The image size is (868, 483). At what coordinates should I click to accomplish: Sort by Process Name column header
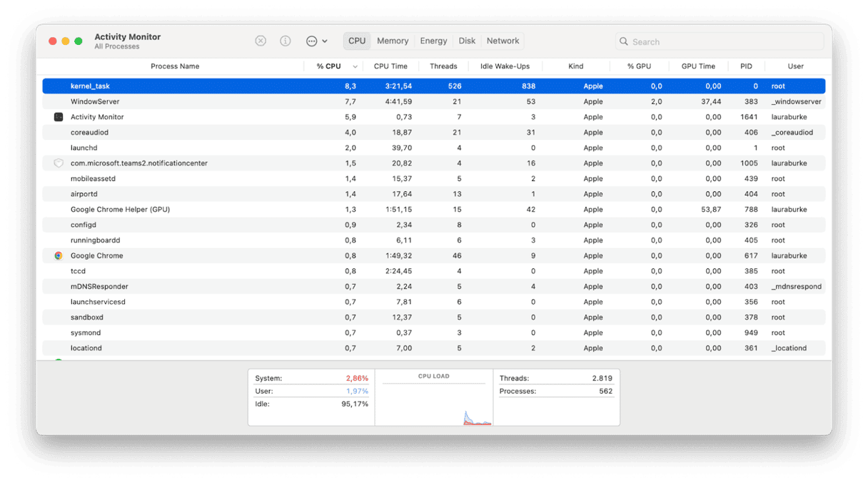[x=175, y=66]
